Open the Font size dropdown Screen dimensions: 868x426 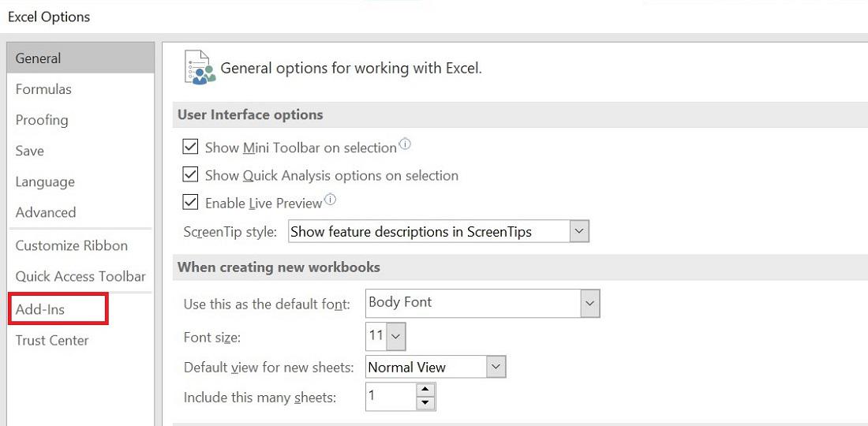click(x=396, y=336)
